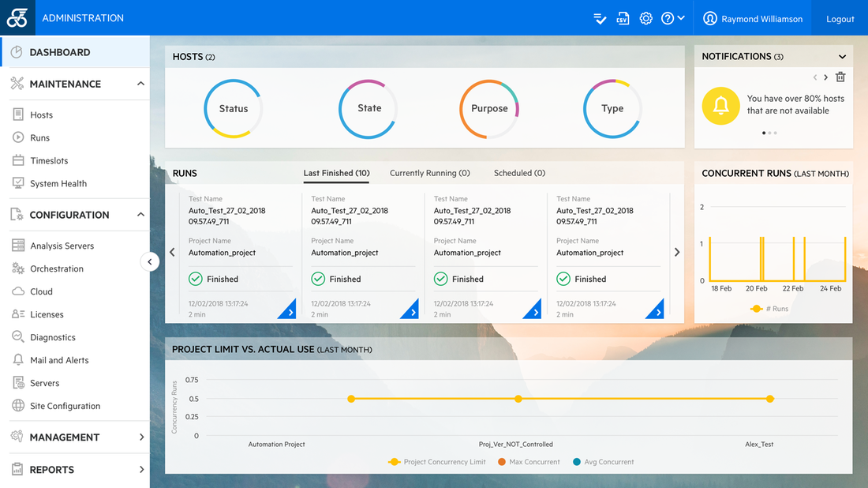Open the task checklist icon in top bar
Screen dimensions: 868x488
point(600,17)
